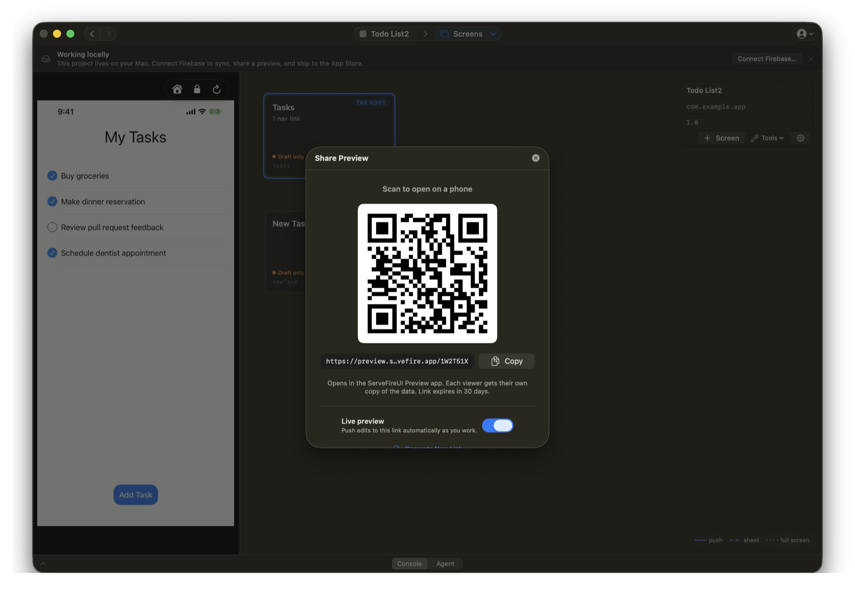Viewport: 855px width, 616px height.
Task: Click the Draft only label on Tasks card
Action: [288, 157]
